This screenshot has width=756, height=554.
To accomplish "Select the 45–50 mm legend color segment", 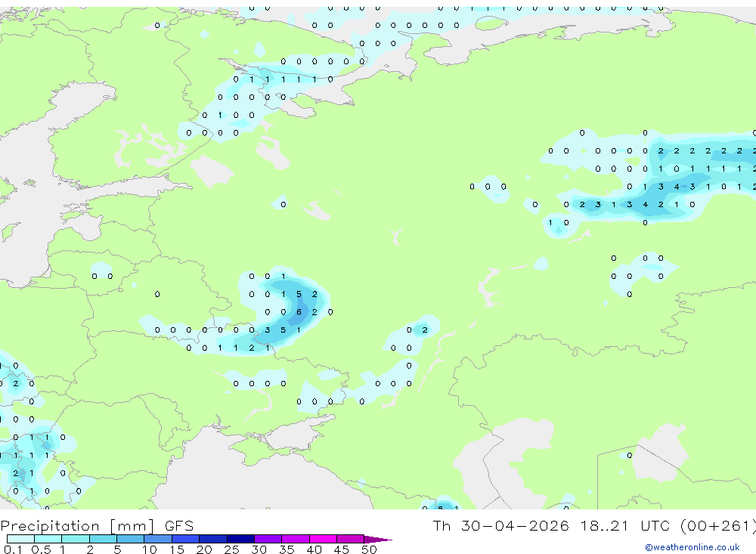I will tap(351, 539).
